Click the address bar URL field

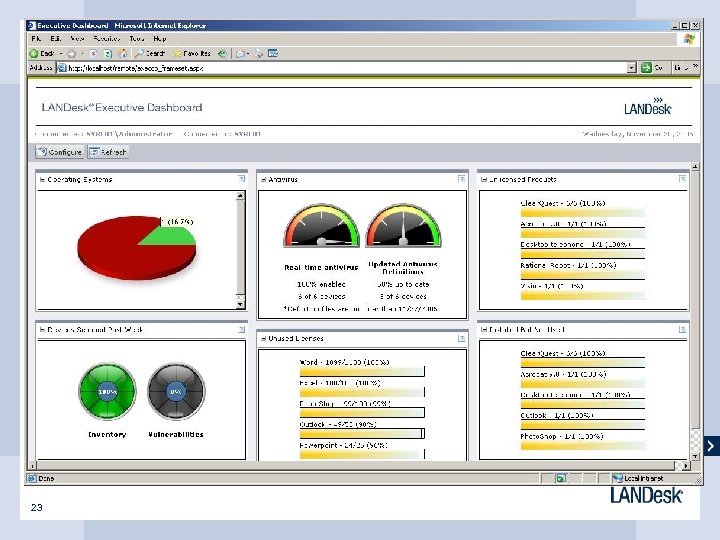(x=342, y=68)
